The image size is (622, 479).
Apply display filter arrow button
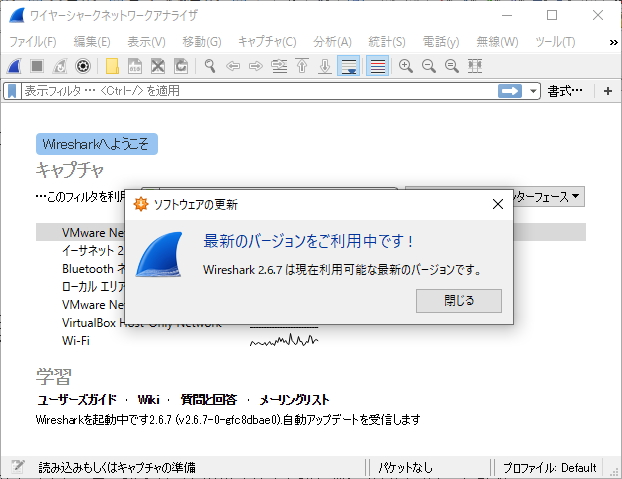click(x=510, y=91)
